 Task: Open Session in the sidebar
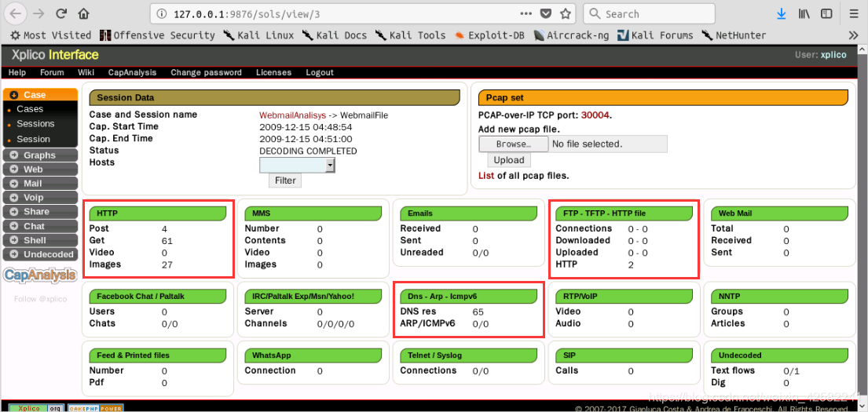(33, 139)
